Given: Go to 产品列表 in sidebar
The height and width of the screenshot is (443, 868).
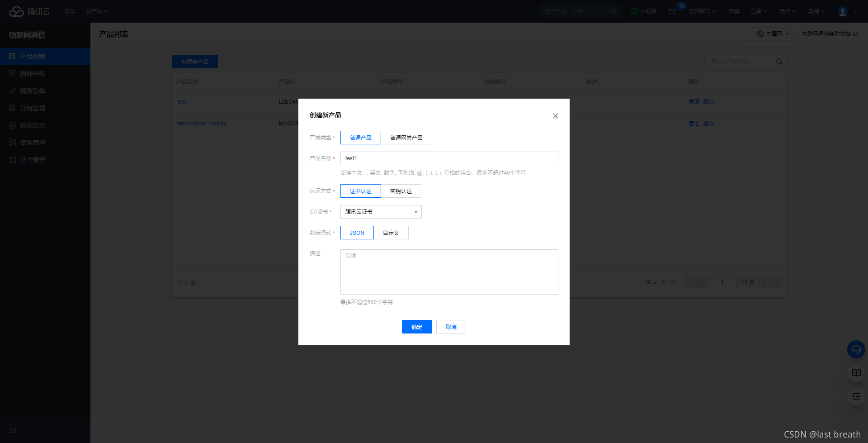Looking at the screenshot, I should [x=45, y=57].
